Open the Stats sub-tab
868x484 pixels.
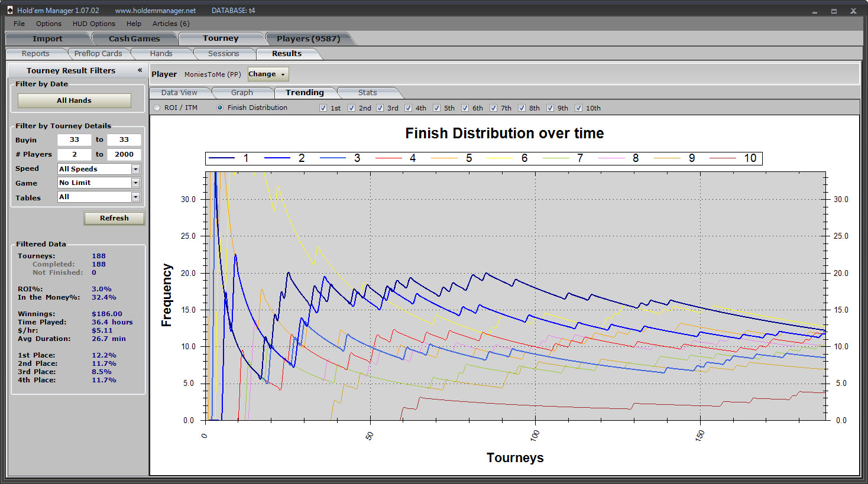tap(367, 93)
